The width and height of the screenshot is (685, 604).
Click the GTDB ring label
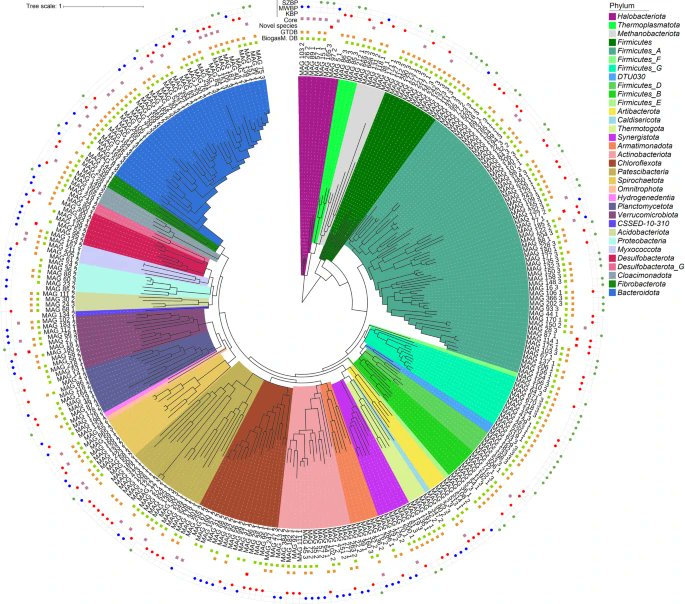[x=290, y=32]
